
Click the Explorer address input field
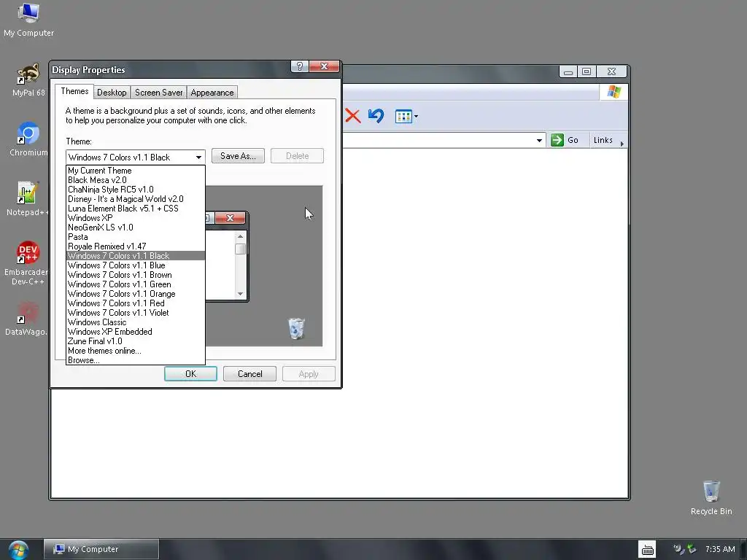[x=438, y=140]
